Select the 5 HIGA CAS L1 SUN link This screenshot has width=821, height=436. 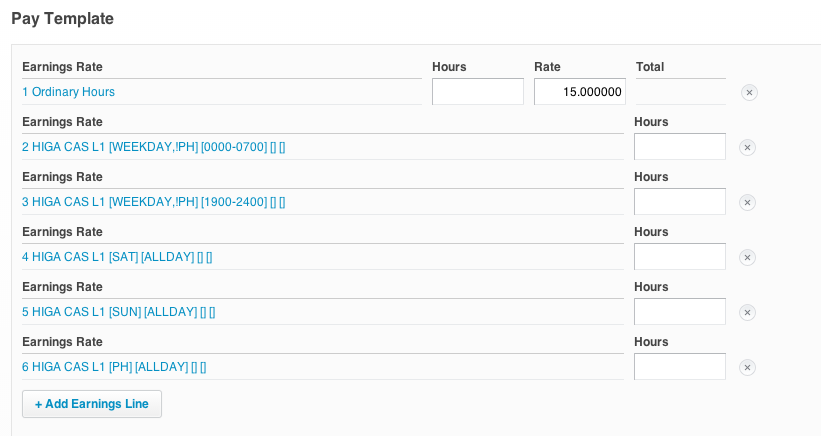118,312
